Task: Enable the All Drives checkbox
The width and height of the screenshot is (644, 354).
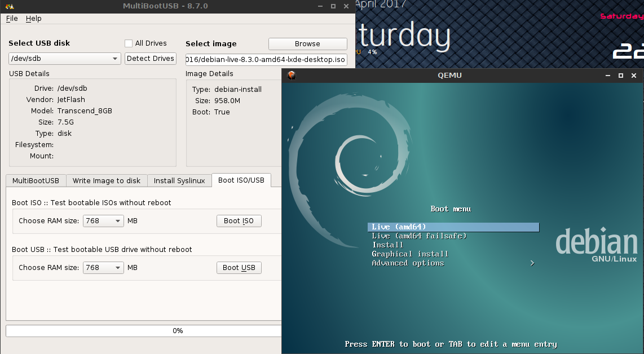Action: 129,43
